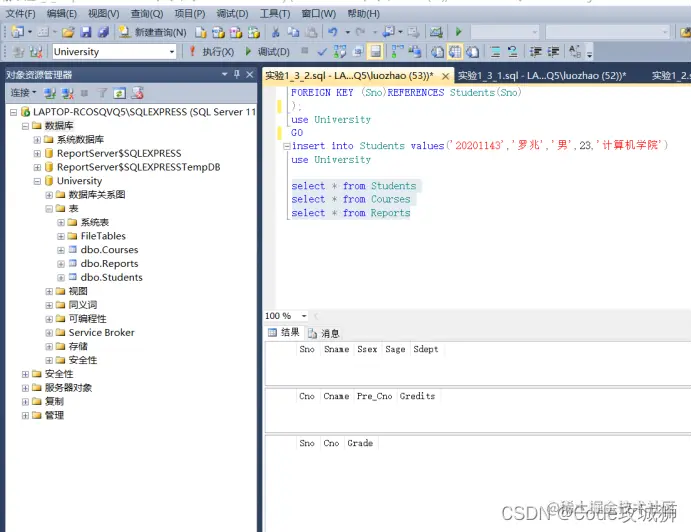The width and height of the screenshot is (692, 532).
Task: Open 对象资源管理器 window position dropdown arrow
Action: (225, 74)
